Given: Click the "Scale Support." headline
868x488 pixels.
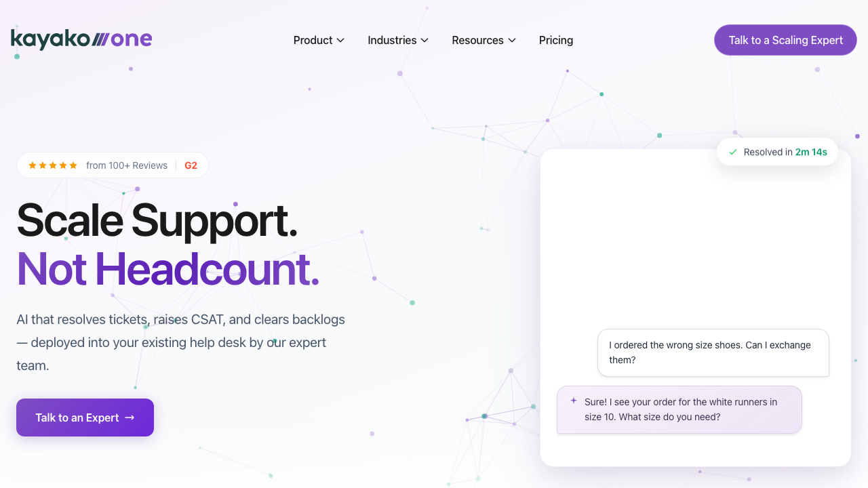Looking at the screenshot, I should tap(157, 220).
